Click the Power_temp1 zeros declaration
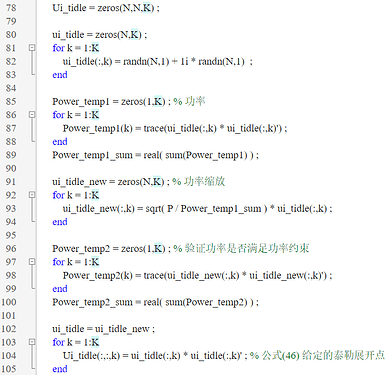Viewport: 387px width, 375px height. pyautogui.click(x=111, y=101)
